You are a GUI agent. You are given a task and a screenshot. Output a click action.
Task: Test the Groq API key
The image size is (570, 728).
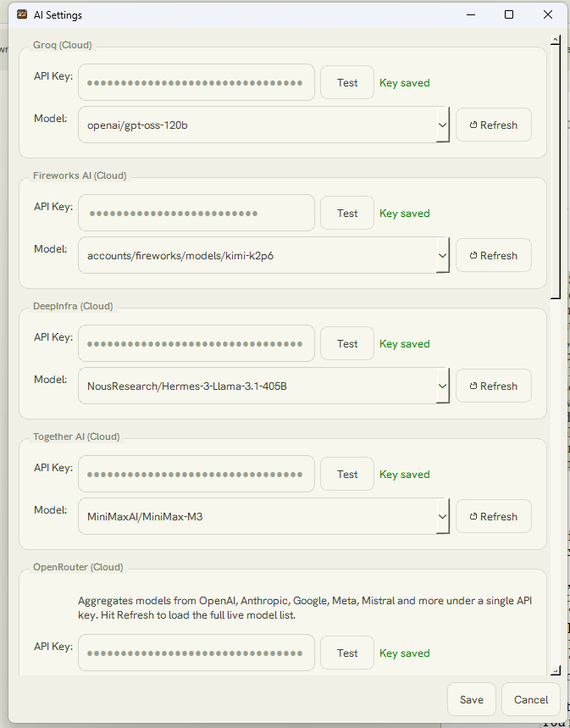[x=347, y=82]
